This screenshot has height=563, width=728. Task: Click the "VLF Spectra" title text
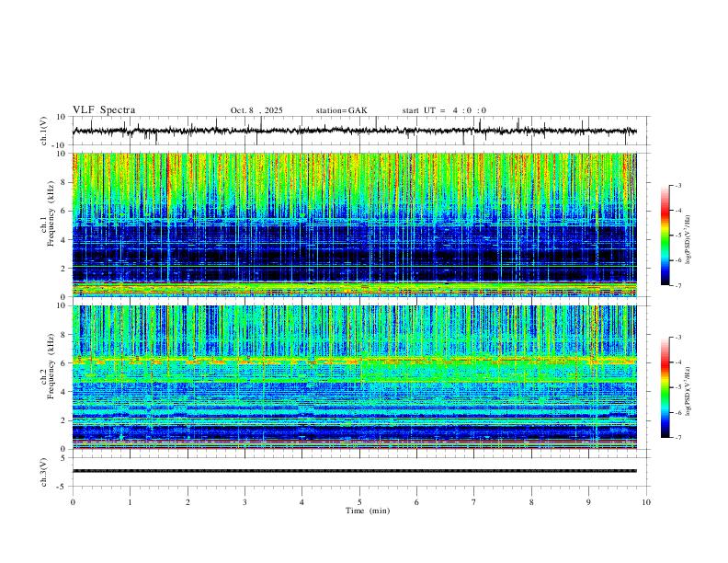coord(104,110)
